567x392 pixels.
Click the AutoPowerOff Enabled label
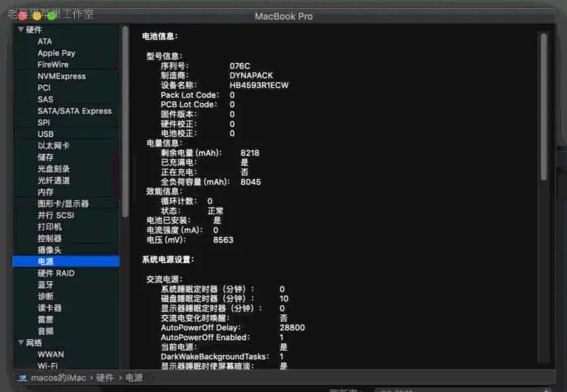tap(205, 337)
